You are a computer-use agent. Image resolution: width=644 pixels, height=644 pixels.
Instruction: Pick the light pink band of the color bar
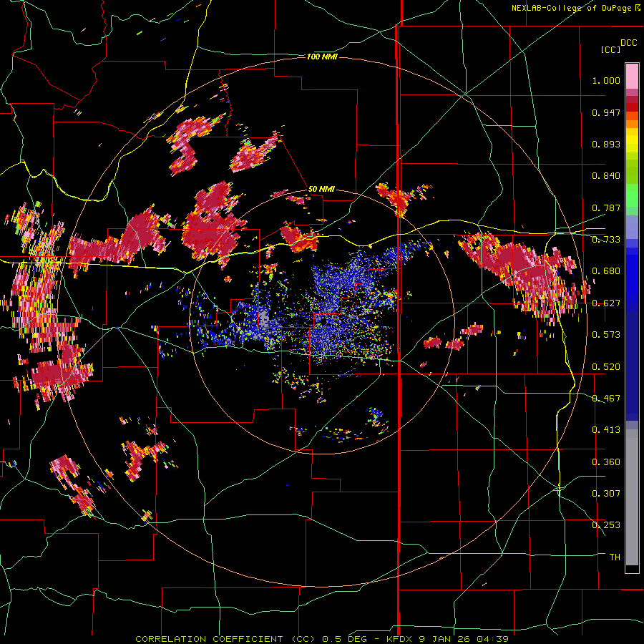click(x=632, y=76)
